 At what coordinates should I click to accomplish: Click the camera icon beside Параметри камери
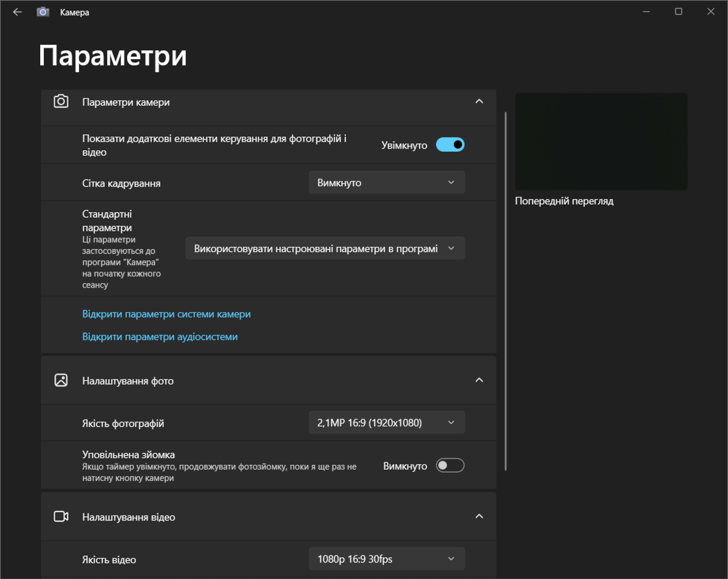click(61, 101)
